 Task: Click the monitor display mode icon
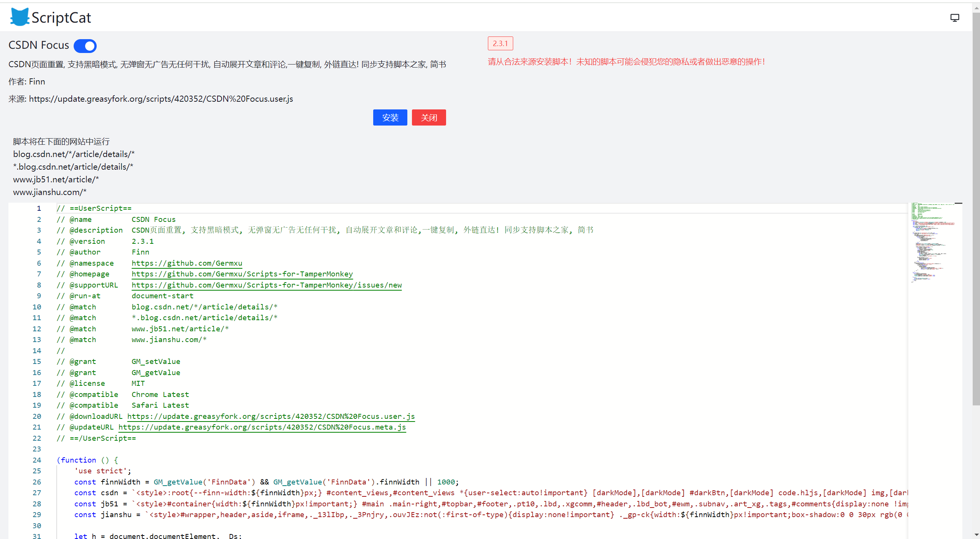tap(954, 18)
